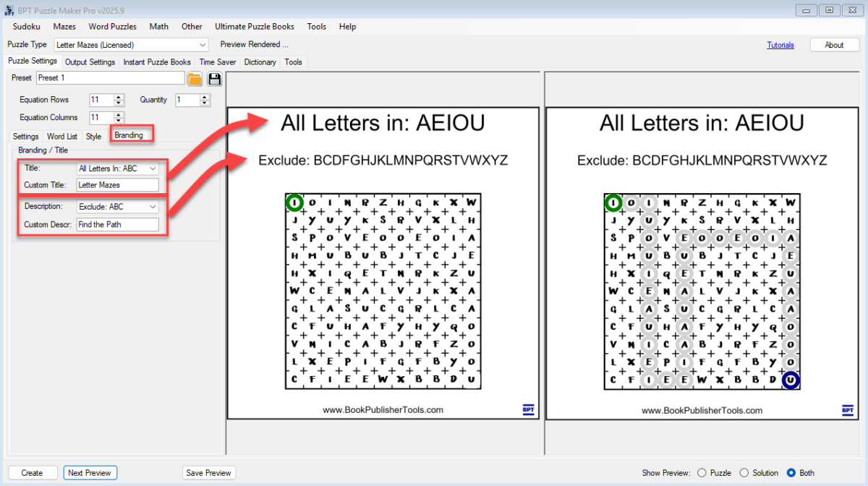Switch to Output Settings tab
The width and height of the screenshot is (868, 486).
coord(90,62)
